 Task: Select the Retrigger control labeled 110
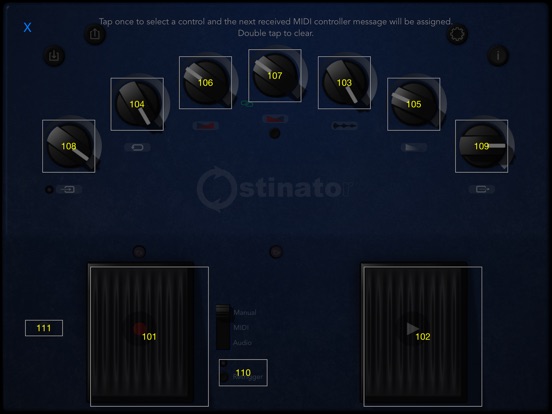[243, 373]
